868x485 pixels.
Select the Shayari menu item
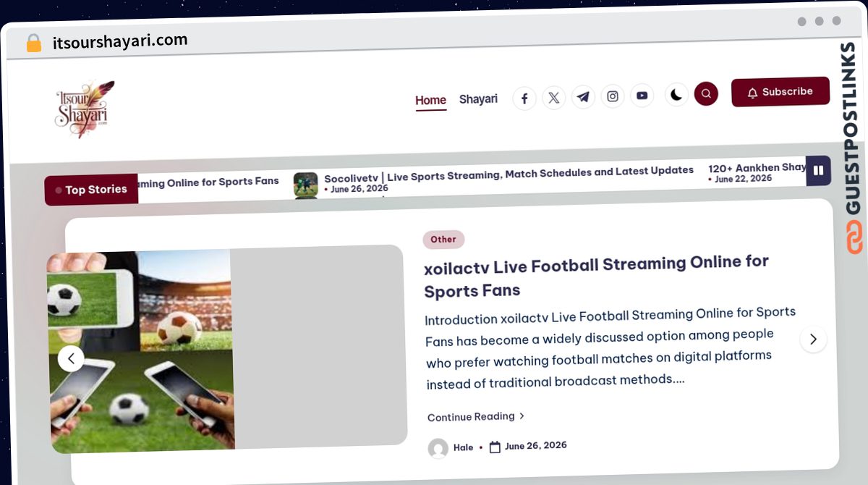[x=478, y=99]
